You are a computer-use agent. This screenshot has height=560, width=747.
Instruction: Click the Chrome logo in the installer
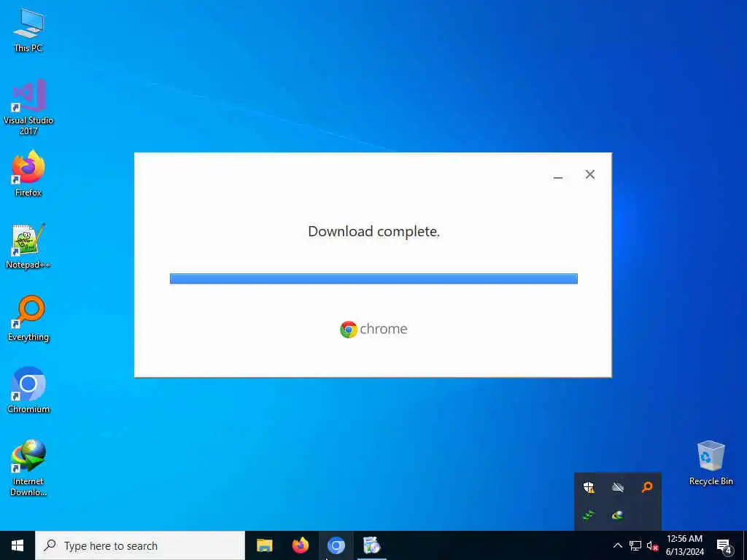[x=373, y=329]
